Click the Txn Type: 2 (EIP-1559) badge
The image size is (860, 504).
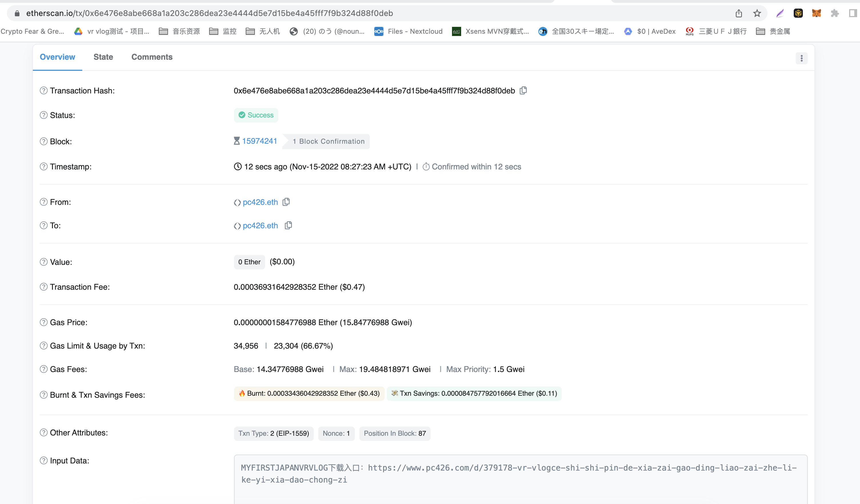274,433
